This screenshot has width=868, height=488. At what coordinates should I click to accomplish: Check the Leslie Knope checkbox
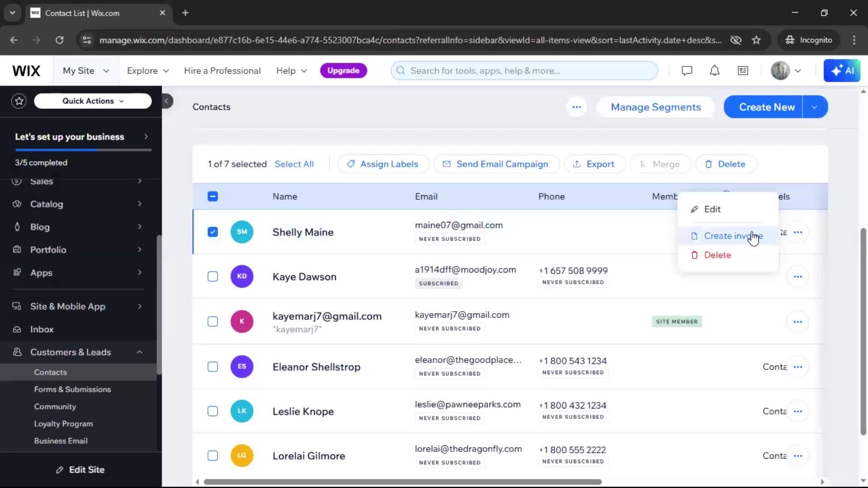pos(212,411)
